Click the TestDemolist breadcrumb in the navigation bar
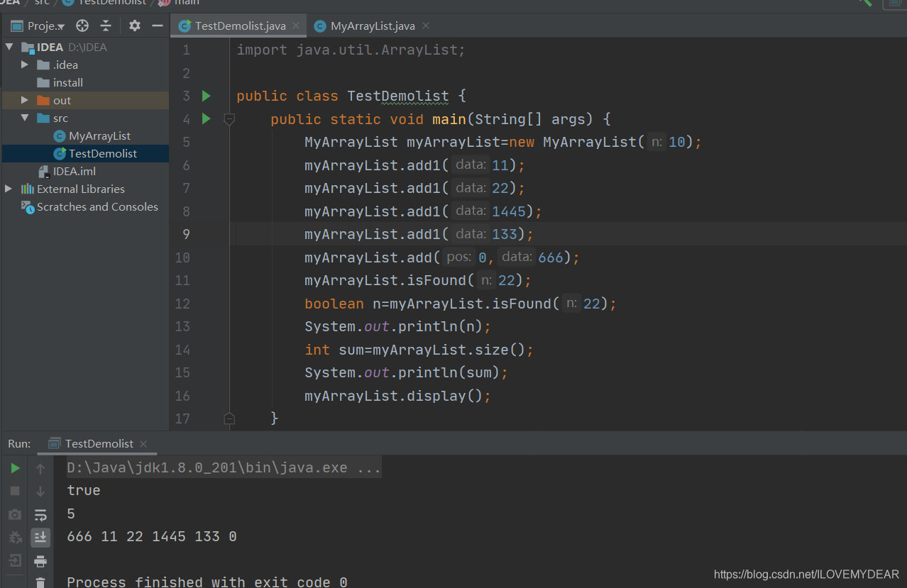Image resolution: width=907 pixels, height=588 pixels. point(104,2)
